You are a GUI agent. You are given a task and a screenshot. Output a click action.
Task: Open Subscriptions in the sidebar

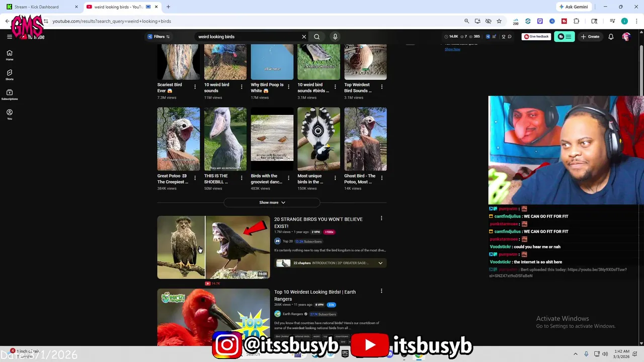click(9, 95)
